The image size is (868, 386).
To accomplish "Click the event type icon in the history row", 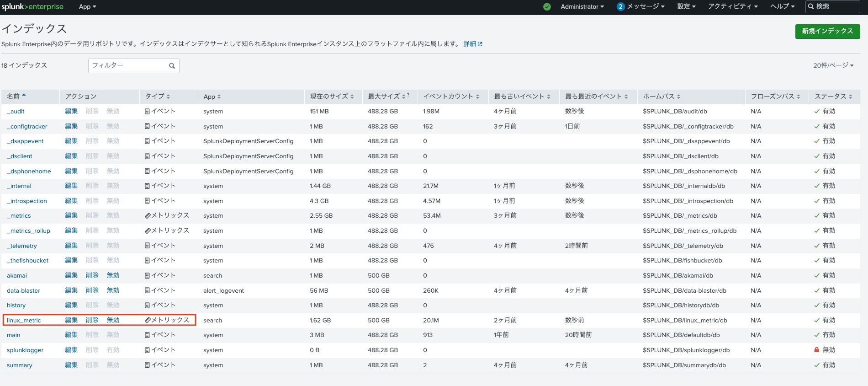I will [147, 305].
